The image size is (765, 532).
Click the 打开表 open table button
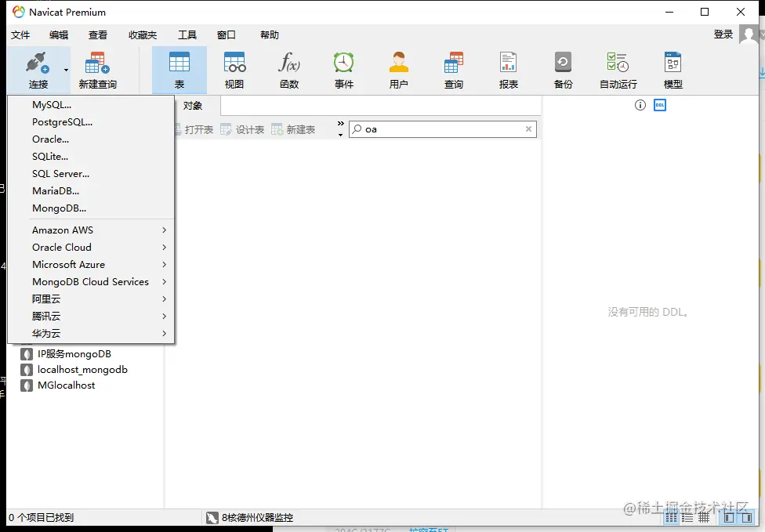pos(194,130)
